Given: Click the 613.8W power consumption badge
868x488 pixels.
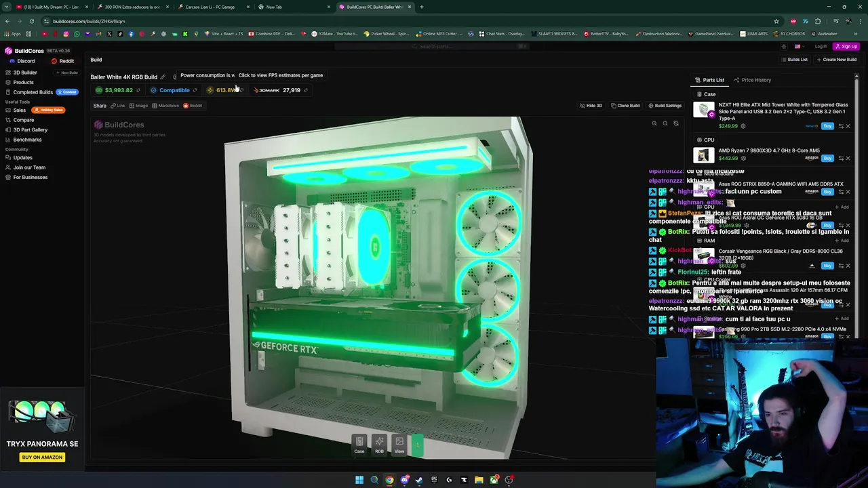Looking at the screenshot, I should click(224, 90).
